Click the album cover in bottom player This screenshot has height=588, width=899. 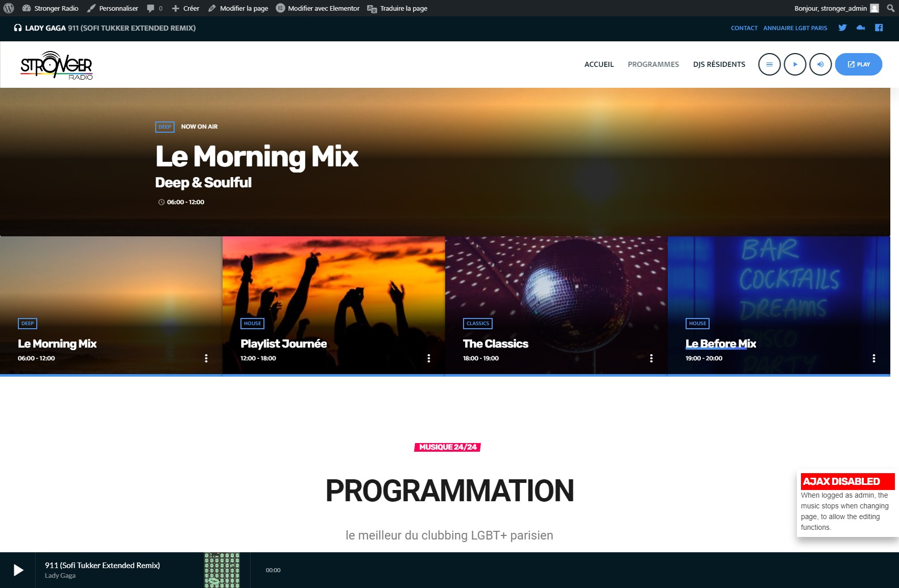[222, 570]
